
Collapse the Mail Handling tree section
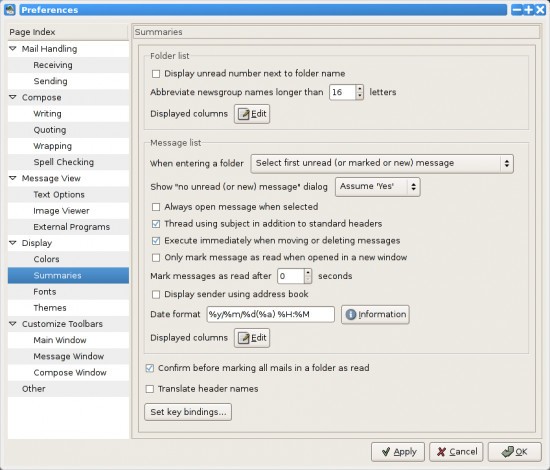click(13, 49)
